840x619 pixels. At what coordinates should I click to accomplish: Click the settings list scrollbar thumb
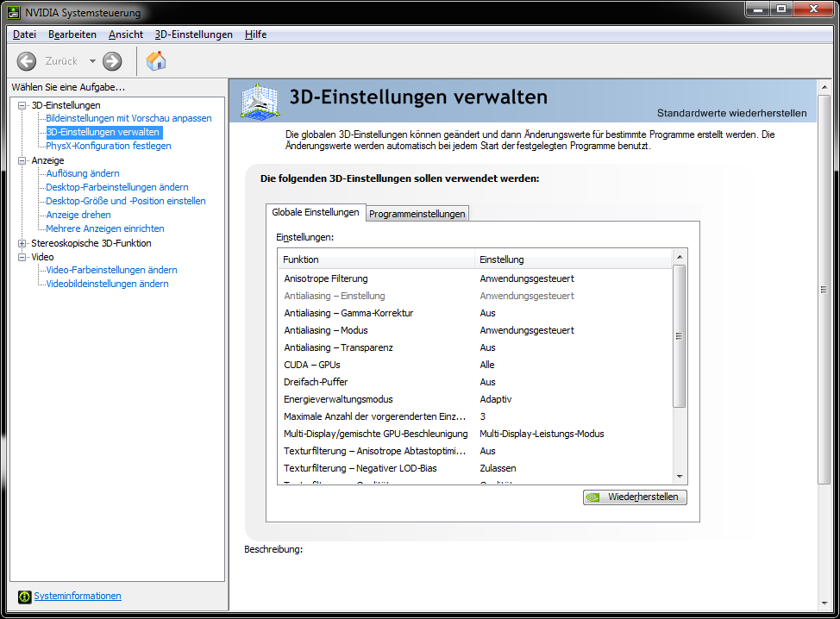point(680,336)
